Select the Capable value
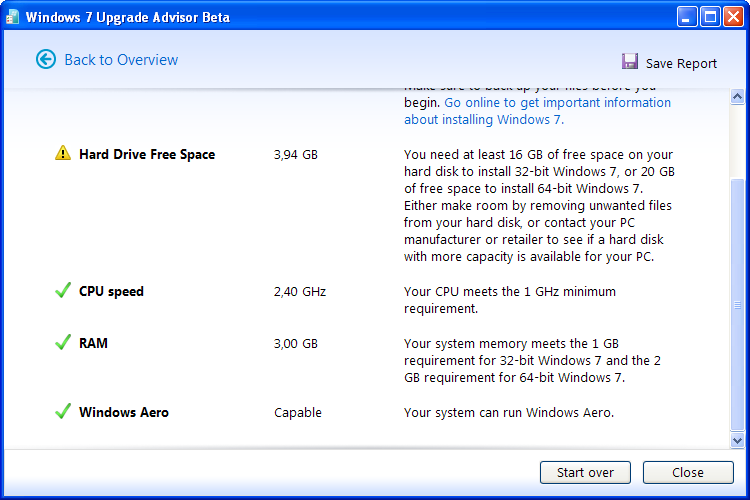 [x=298, y=412]
